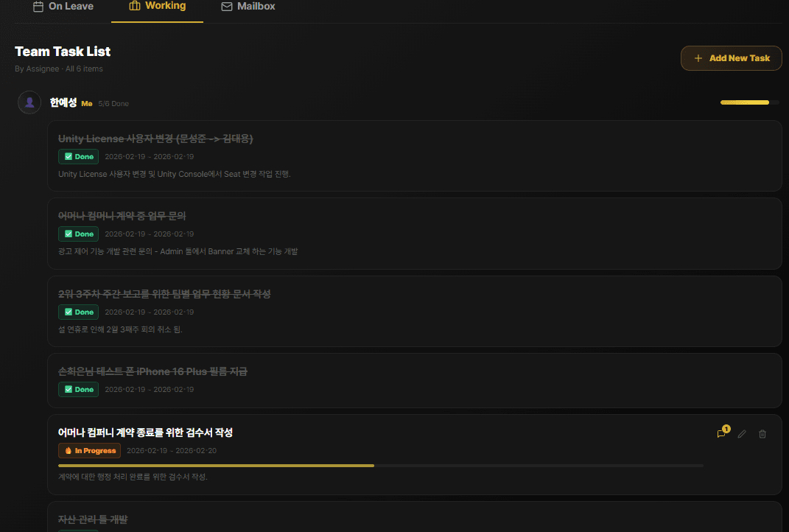Edit the 검수서 작성 task with pencil icon
Screen dimensions: 789x532
[x=742, y=434]
